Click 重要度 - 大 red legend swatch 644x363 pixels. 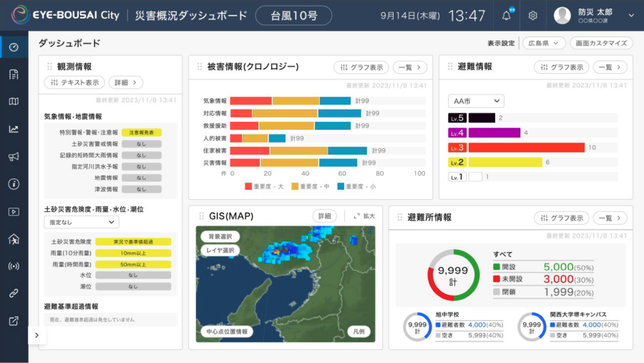(248, 186)
